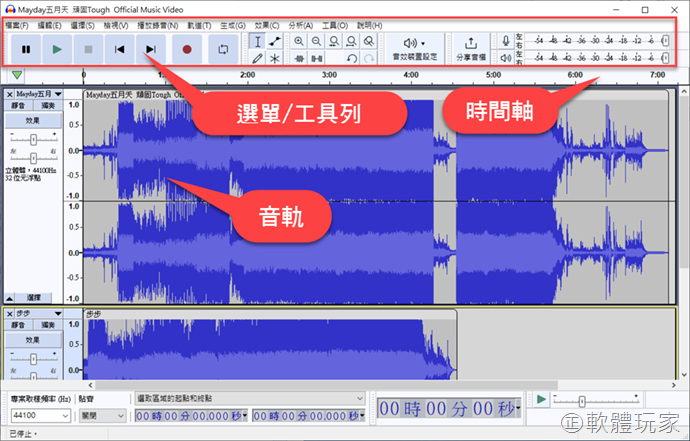Click the 效果 button on Mayday track
The width and height of the screenshot is (690, 441).
pyautogui.click(x=33, y=120)
